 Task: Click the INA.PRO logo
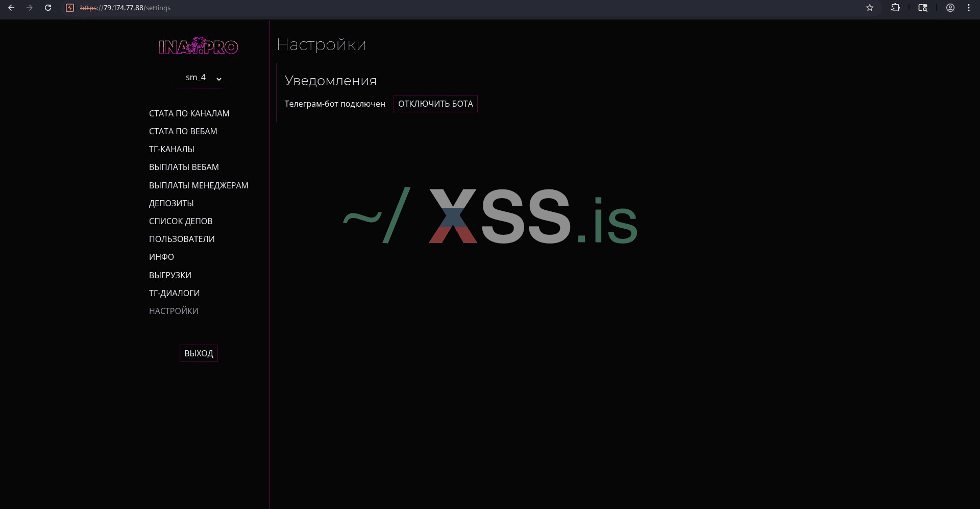199,46
